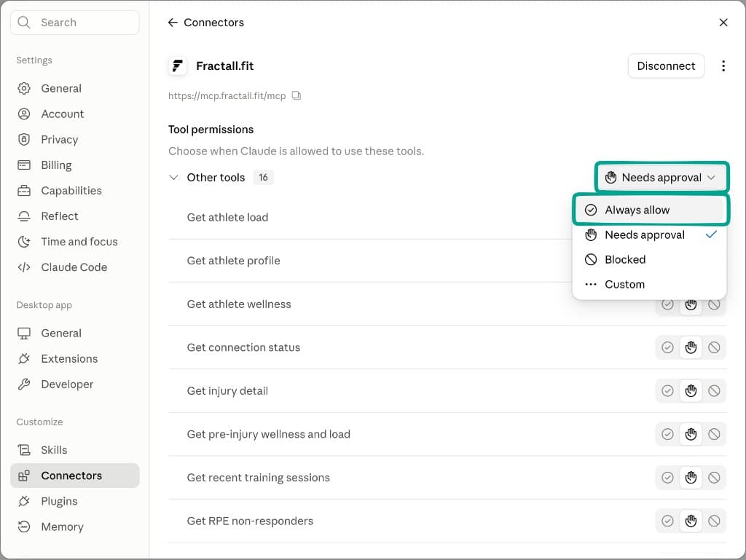This screenshot has height=560, width=746.
Task: Open Privacy settings
Action: (x=75, y=139)
